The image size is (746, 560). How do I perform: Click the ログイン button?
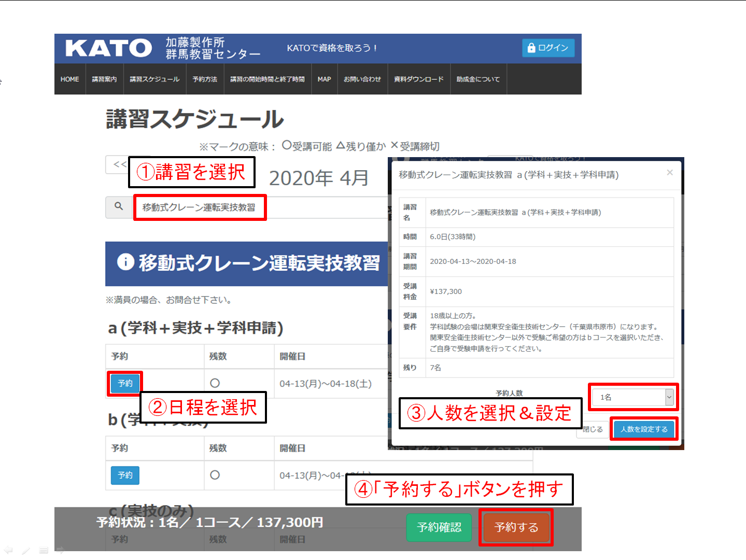(x=548, y=48)
